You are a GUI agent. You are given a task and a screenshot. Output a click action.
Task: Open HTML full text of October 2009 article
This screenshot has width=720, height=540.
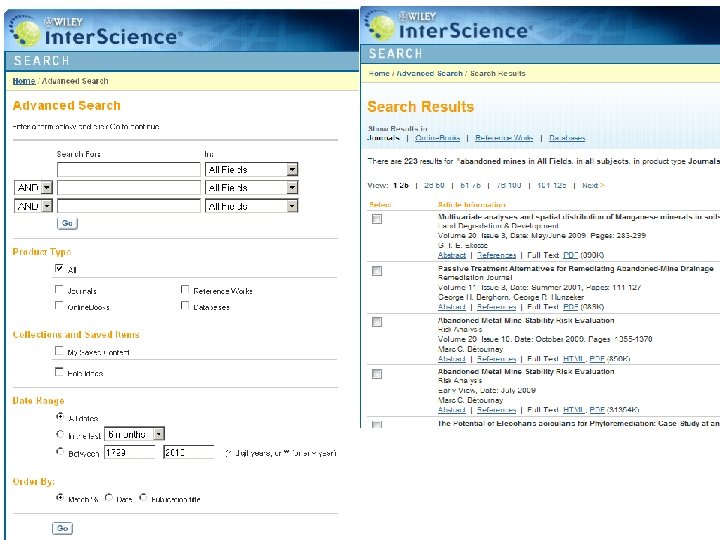[574, 359]
